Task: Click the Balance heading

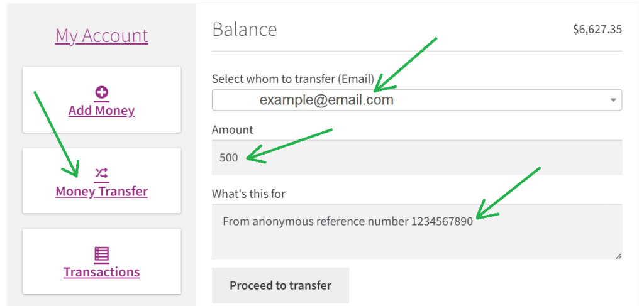Action: [245, 30]
